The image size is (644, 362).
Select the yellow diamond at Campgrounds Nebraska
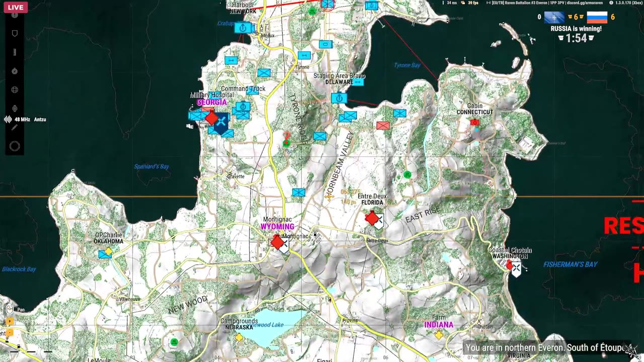pos(239,337)
